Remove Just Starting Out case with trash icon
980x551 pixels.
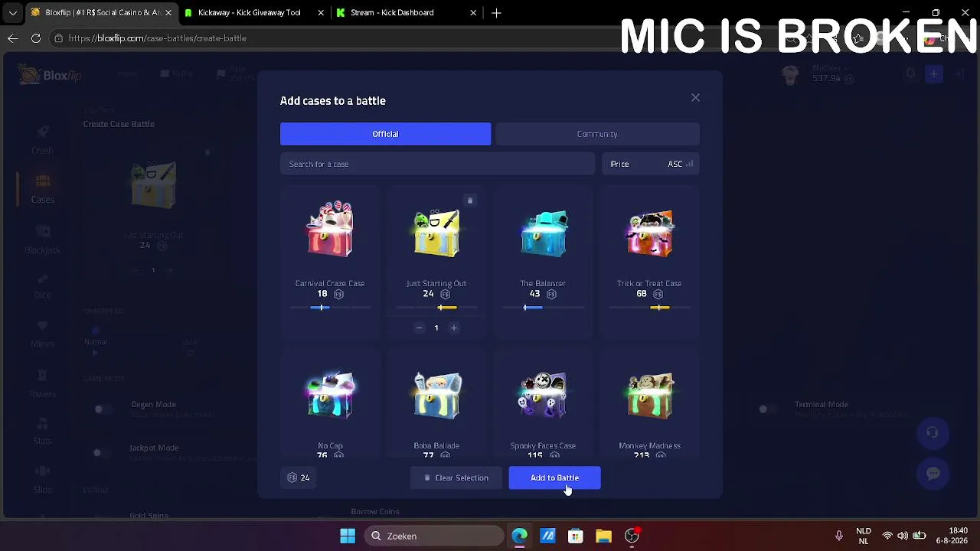470,201
